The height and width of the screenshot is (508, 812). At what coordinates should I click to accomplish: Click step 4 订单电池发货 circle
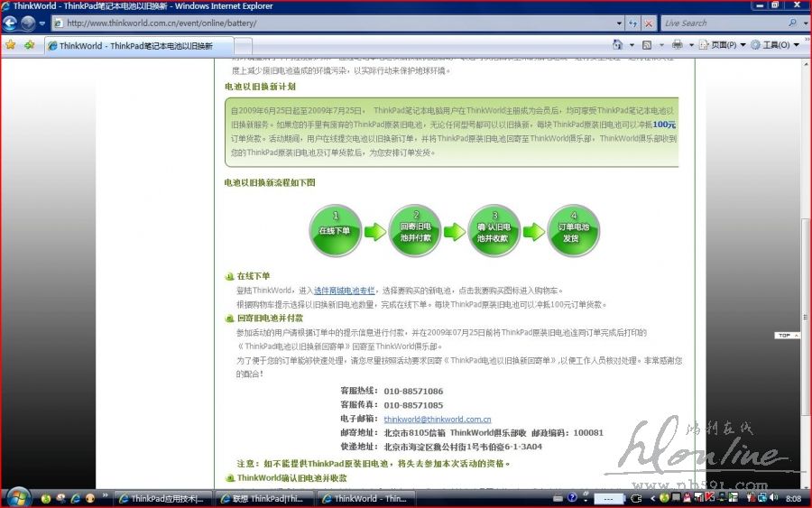click(574, 230)
